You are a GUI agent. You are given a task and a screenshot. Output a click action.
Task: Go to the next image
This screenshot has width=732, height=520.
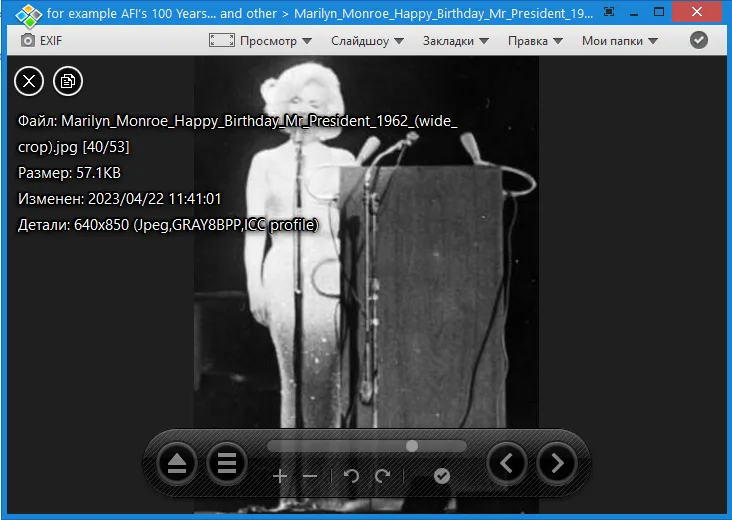click(x=557, y=464)
